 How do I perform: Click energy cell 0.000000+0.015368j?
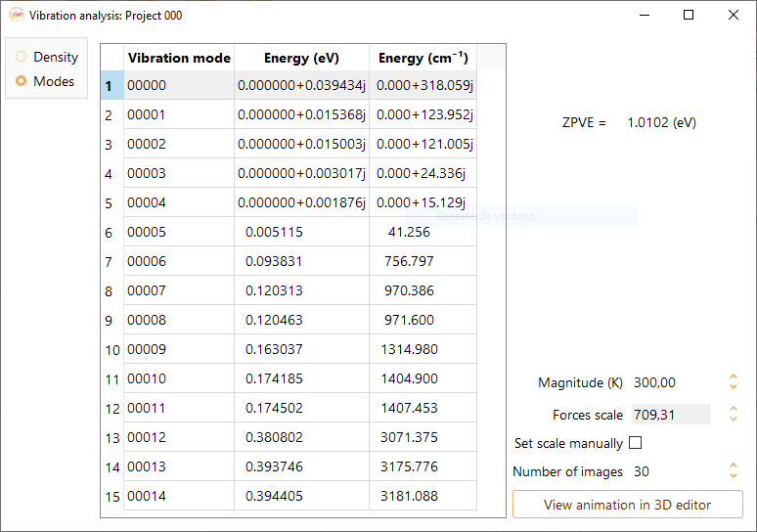pos(302,114)
